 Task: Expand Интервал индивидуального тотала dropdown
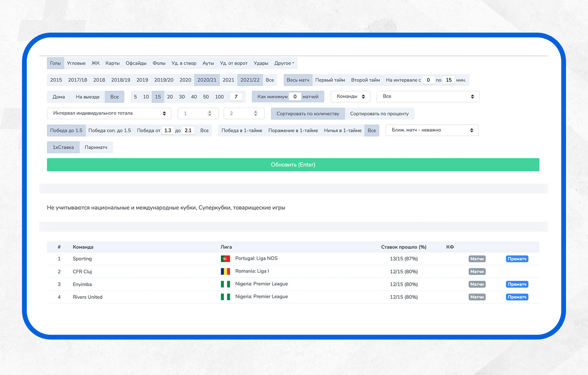[109, 113]
